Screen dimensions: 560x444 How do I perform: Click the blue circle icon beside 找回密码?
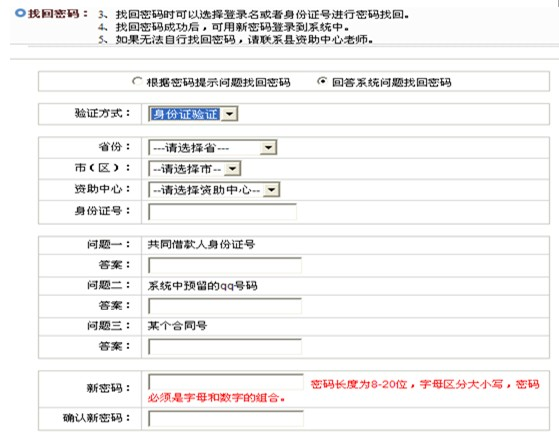[x=20, y=13]
